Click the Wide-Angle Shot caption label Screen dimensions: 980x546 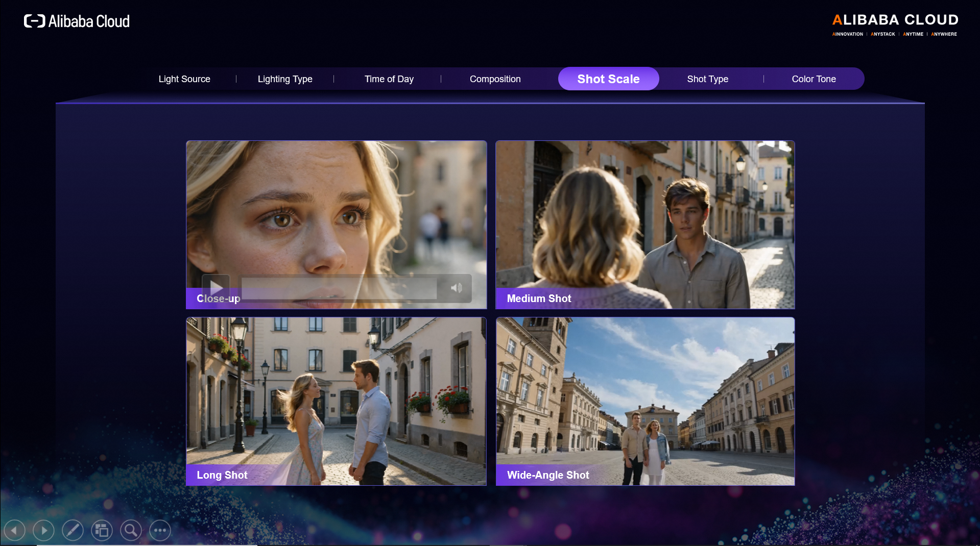(x=548, y=475)
